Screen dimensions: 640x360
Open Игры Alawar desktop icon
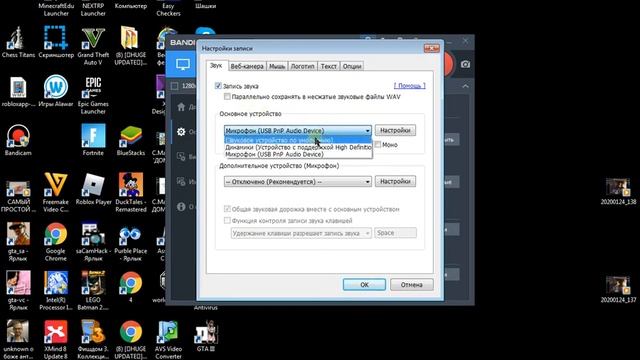click(56, 91)
